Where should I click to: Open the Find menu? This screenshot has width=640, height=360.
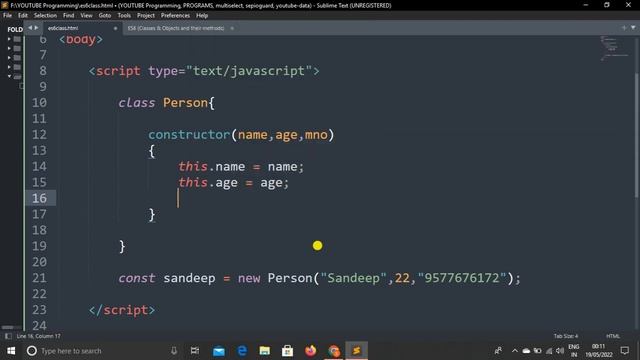68,16
